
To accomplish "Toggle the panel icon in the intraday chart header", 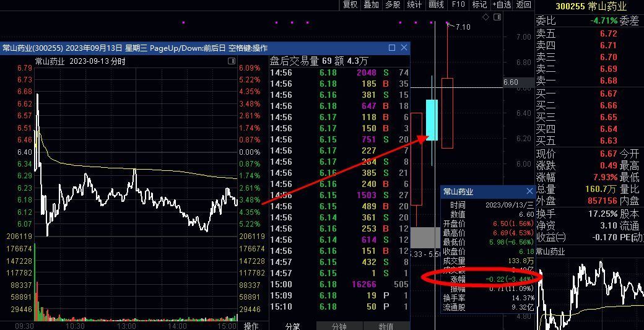I will (231, 61).
